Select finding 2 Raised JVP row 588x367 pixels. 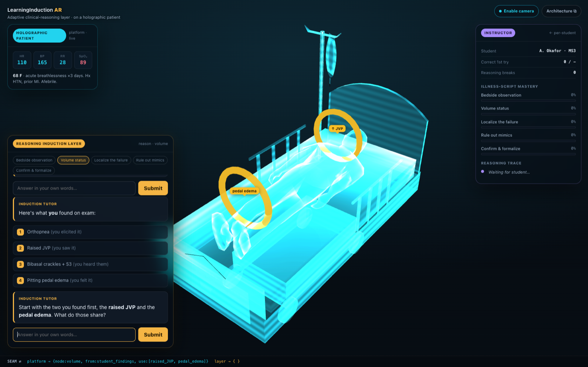[x=90, y=248]
